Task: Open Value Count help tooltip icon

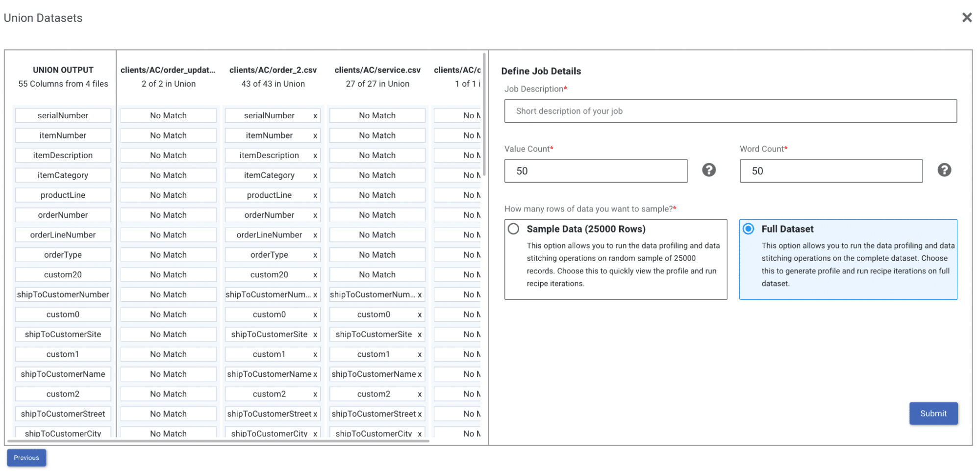Action: (708, 170)
